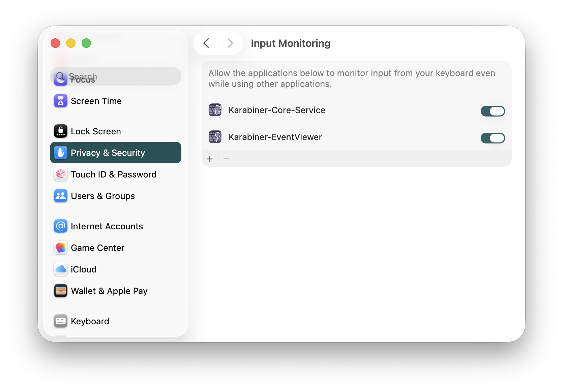563x392 pixels.
Task: Remove an application using the minus button
Action: pos(226,159)
